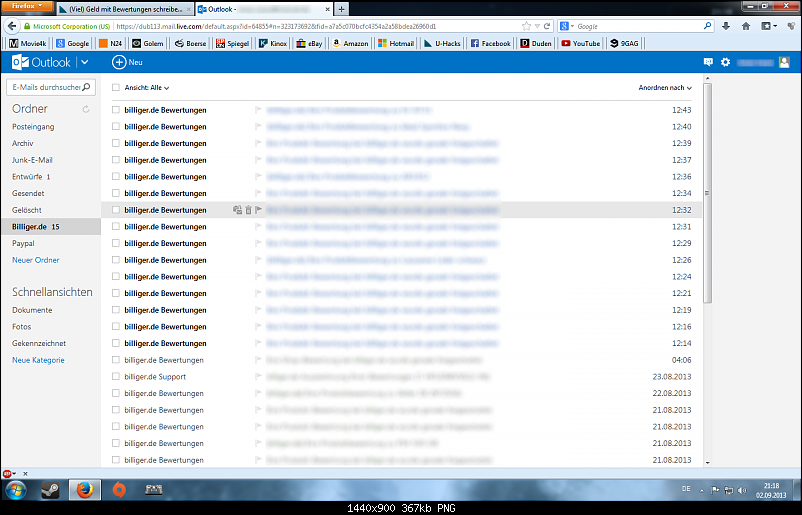Click the mail list vertical scrollbar thumb

click(x=707, y=193)
